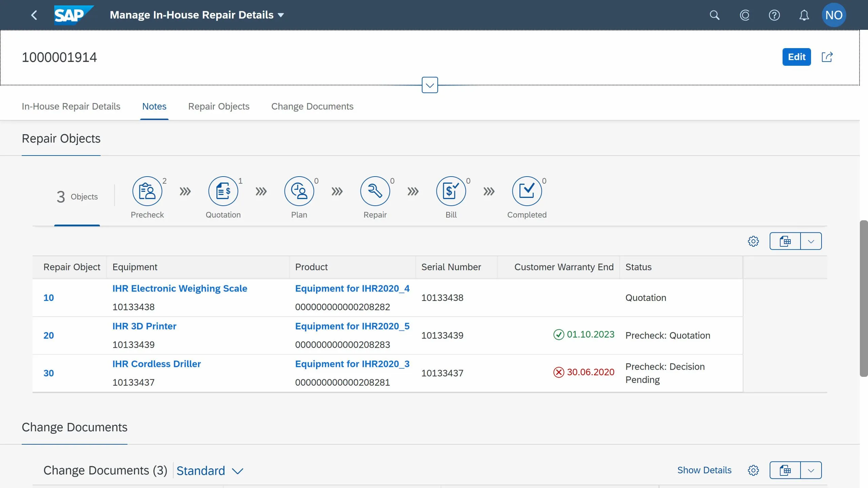
Task: Open Repair Objects table settings gear
Action: 753,241
